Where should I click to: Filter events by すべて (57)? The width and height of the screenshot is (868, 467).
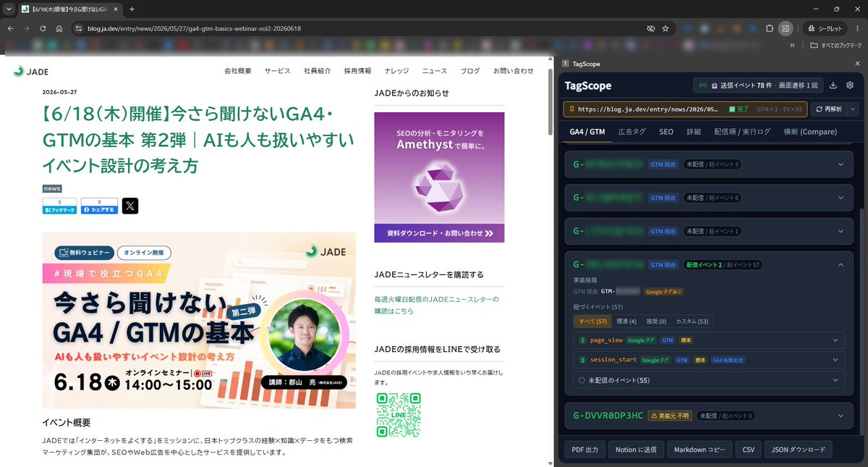[592, 321]
